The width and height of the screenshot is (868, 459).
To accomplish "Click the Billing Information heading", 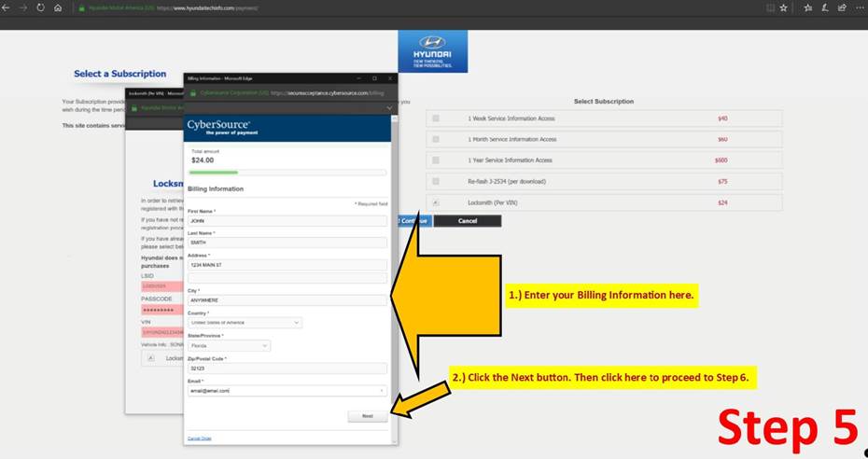I will 216,189.
